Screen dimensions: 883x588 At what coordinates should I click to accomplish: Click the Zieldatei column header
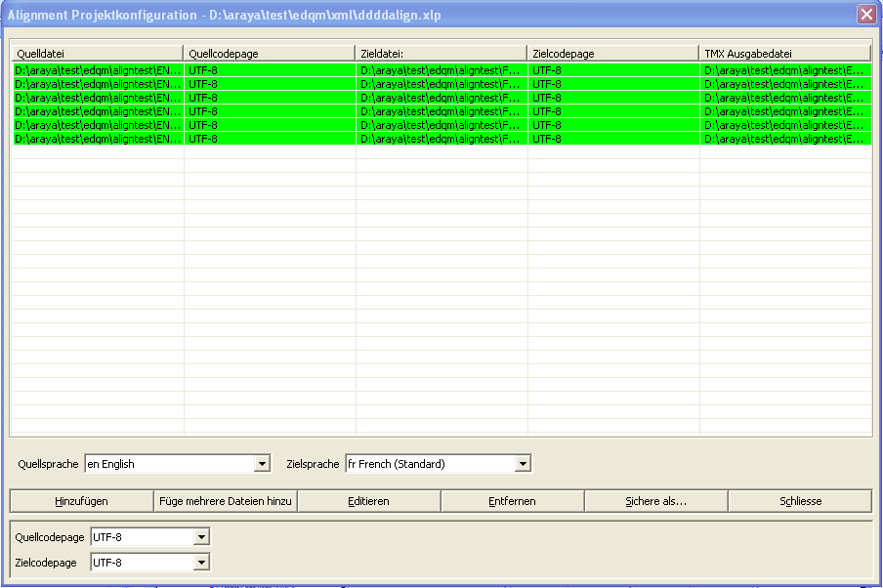tap(441, 53)
